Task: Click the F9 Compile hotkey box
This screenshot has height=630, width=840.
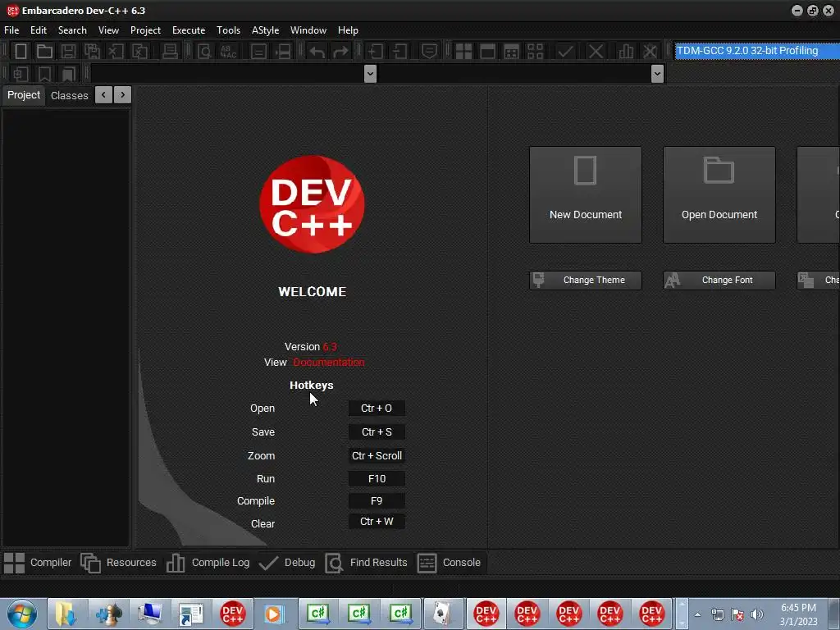Action: (377, 501)
